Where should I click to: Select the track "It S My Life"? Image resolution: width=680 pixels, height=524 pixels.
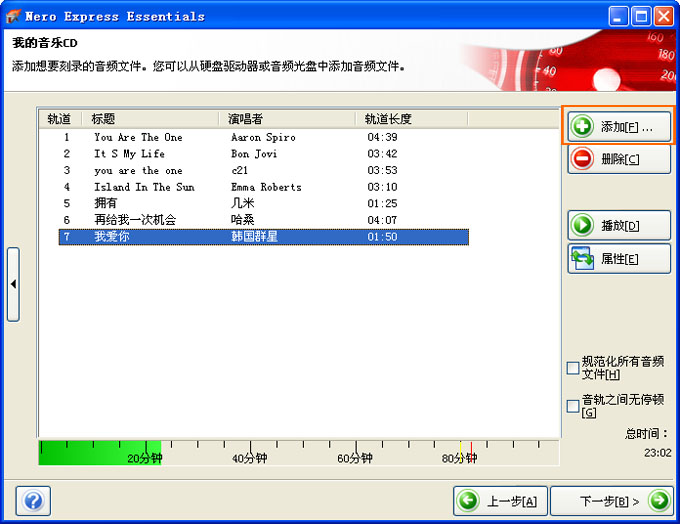click(x=129, y=154)
